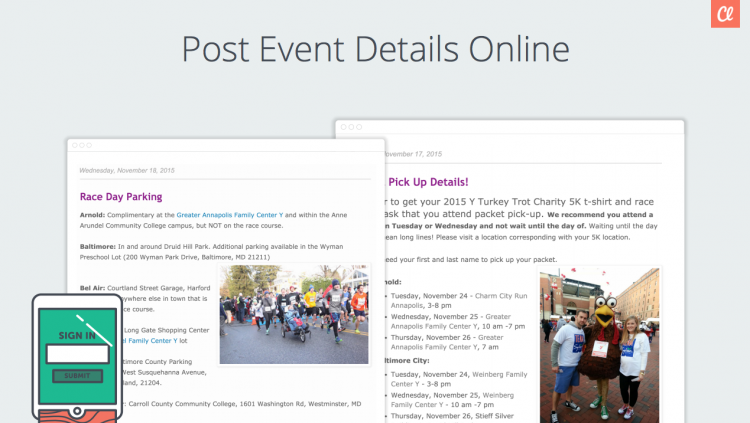This screenshot has width=750, height=423.
Task: Click the tablet home button icon
Action: pyautogui.click(x=77, y=411)
